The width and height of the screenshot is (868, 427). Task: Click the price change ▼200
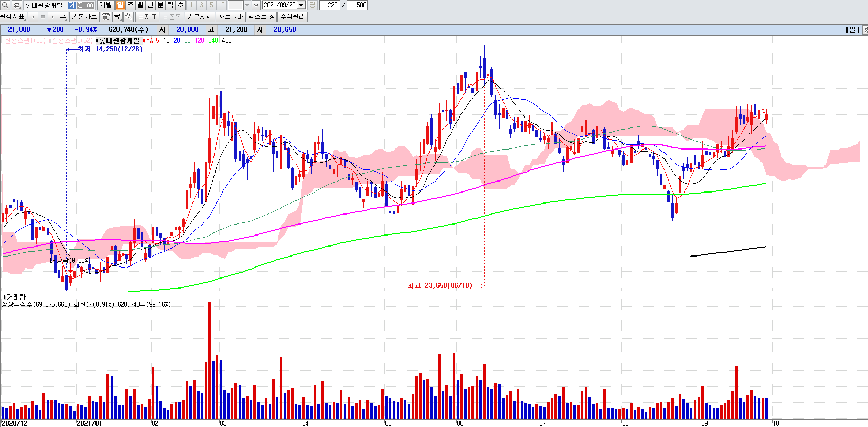(55, 30)
